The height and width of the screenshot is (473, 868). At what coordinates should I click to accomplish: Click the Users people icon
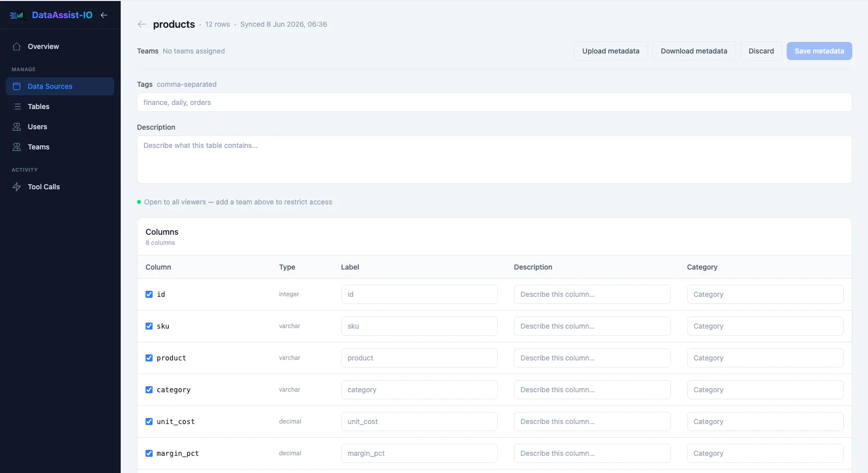pyautogui.click(x=17, y=127)
